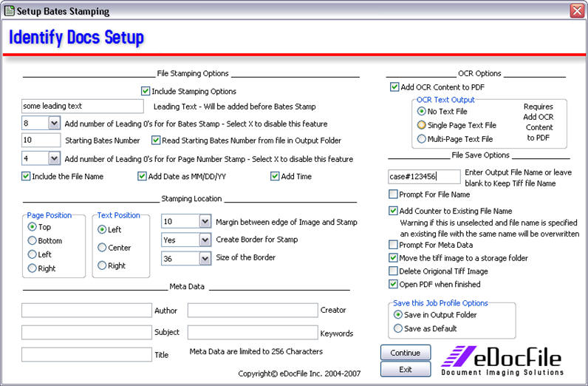
Task: Click the Exit button
Action: click(x=406, y=369)
